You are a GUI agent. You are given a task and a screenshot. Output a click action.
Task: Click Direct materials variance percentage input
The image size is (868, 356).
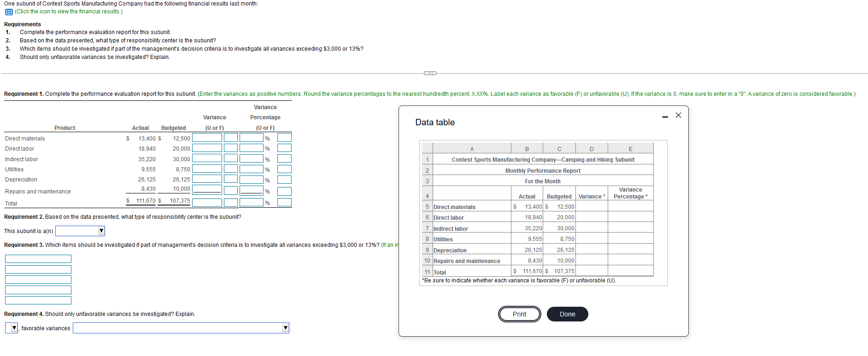252,138
